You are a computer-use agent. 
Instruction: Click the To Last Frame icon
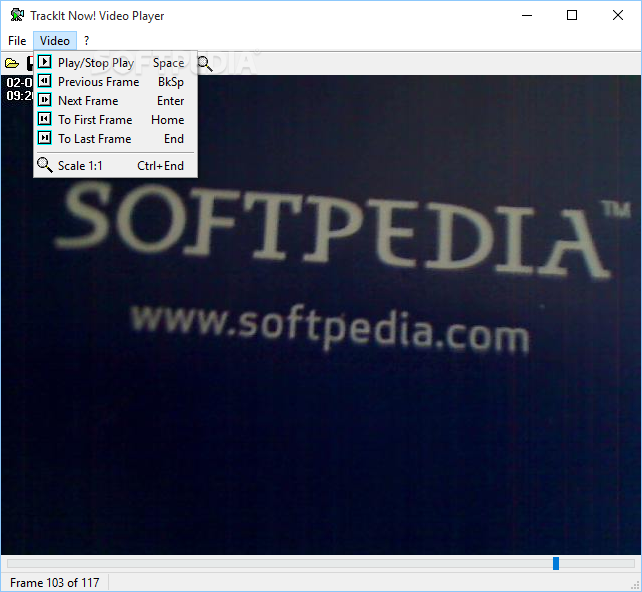(x=45, y=138)
